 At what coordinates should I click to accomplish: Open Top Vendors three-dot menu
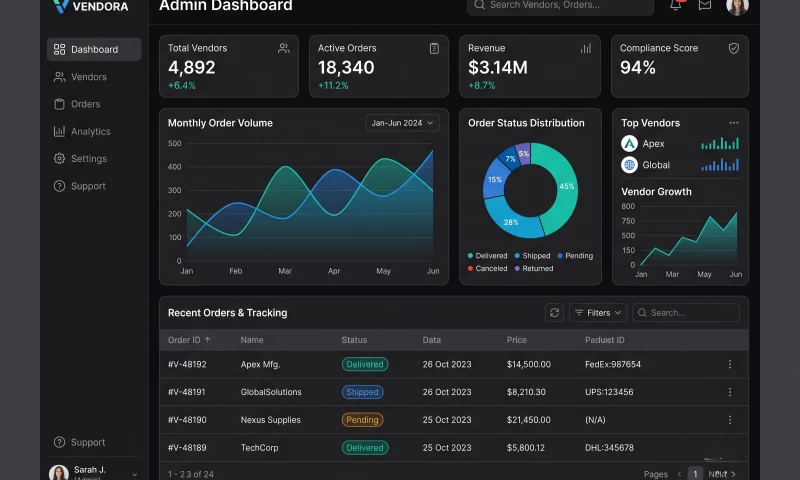pyautogui.click(x=734, y=123)
